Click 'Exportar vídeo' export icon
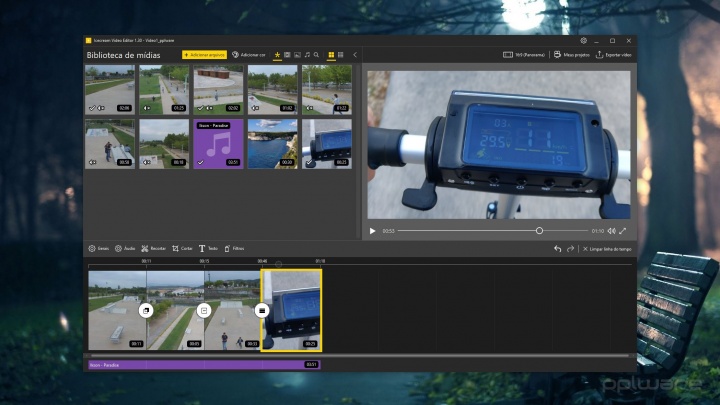This screenshot has width=720, height=405. pyautogui.click(x=600, y=54)
